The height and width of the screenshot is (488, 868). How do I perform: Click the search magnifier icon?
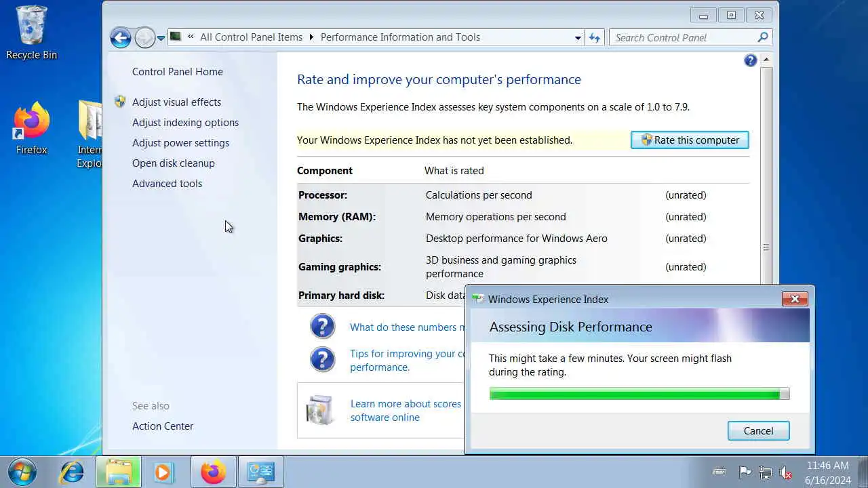(x=763, y=37)
